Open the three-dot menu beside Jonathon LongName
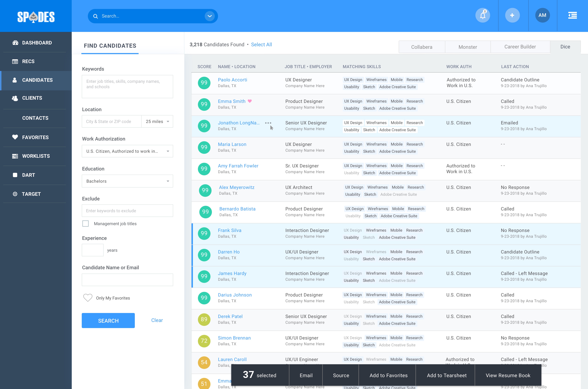The height and width of the screenshot is (389, 588). tap(268, 123)
